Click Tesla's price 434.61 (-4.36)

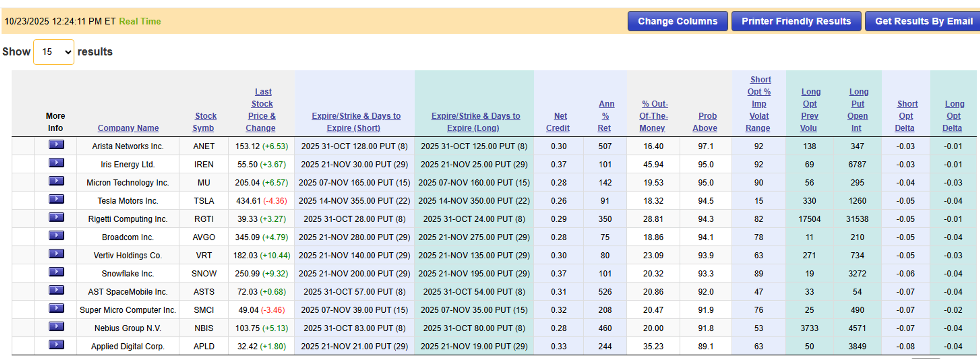261,201
